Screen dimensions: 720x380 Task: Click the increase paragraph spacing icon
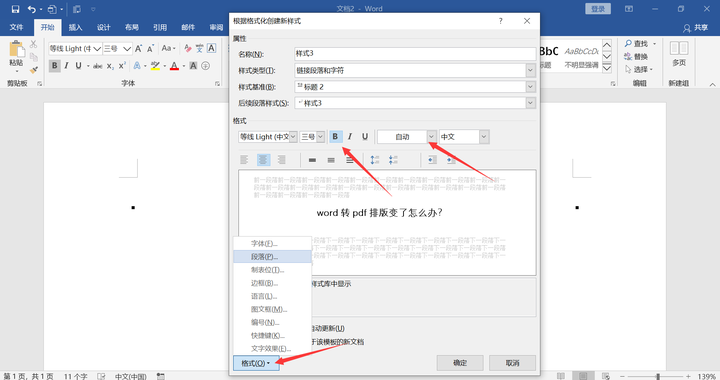click(x=375, y=160)
